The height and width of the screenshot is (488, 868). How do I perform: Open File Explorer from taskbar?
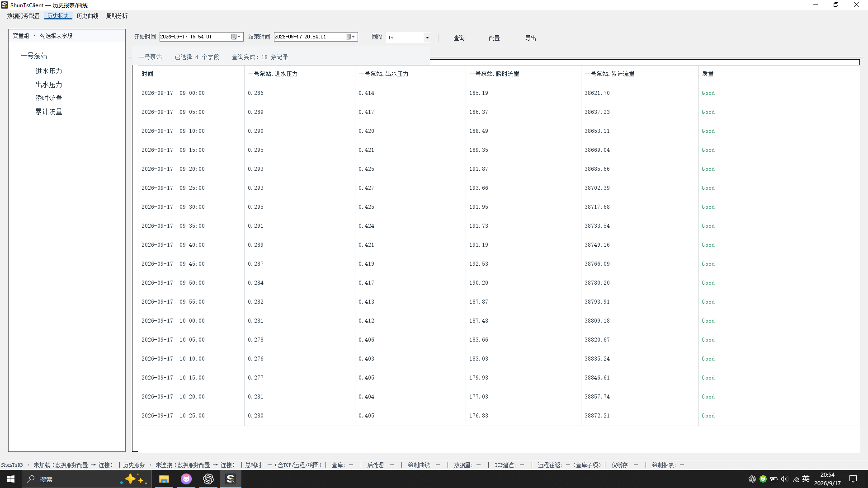[x=164, y=479]
